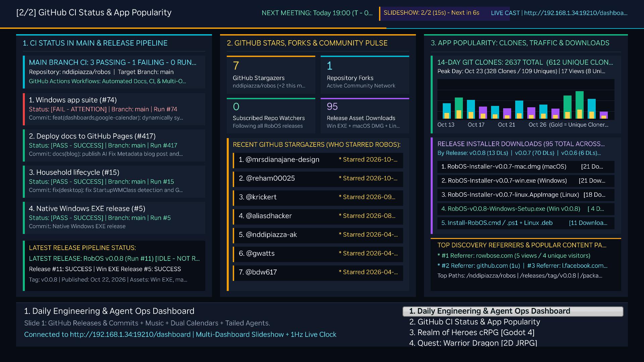Select stargazer @bdw617 row
644x362 pixels.
tap(318, 273)
